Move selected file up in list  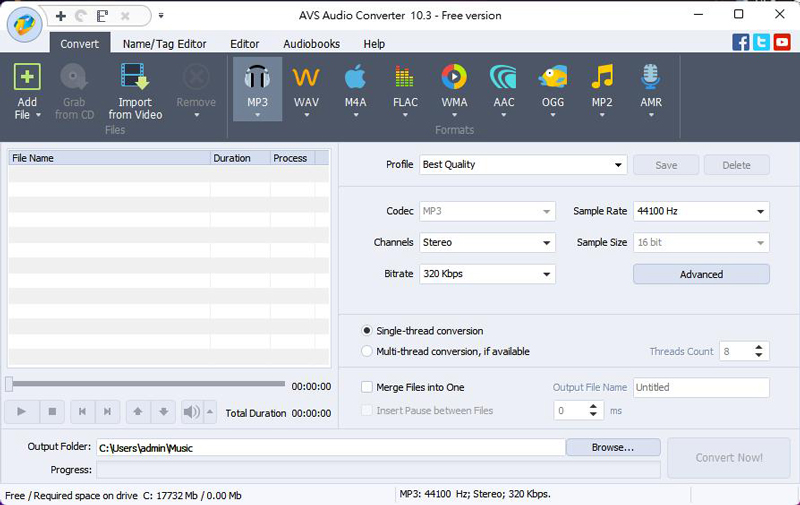pos(138,412)
